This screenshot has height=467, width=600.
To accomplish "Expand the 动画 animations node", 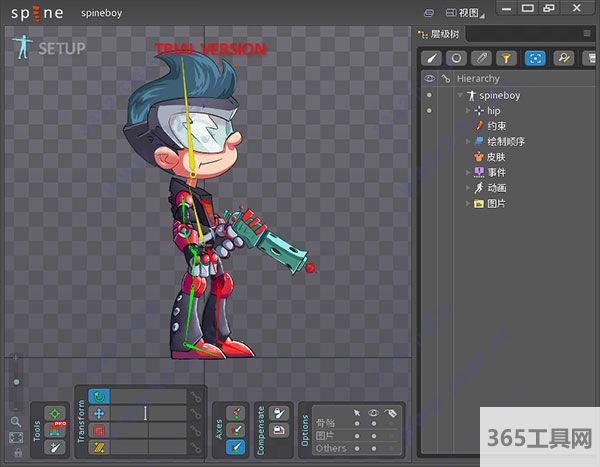I will pyautogui.click(x=468, y=187).
